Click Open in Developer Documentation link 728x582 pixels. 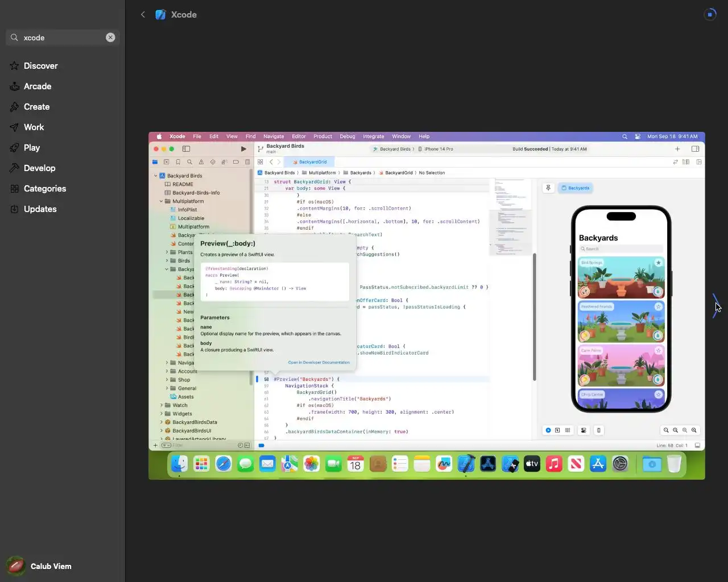[318, 362]
